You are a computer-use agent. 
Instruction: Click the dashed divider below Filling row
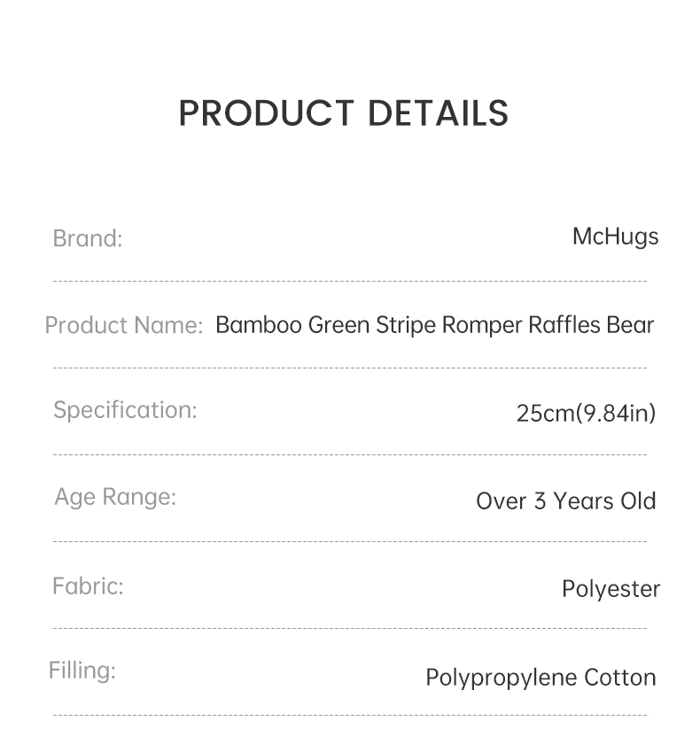click(350, 715)
